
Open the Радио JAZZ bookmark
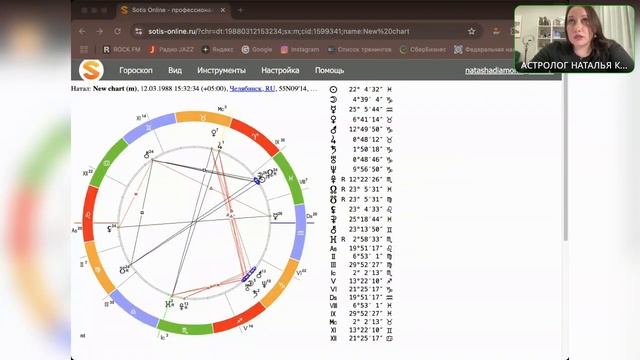tap(171, 49)
